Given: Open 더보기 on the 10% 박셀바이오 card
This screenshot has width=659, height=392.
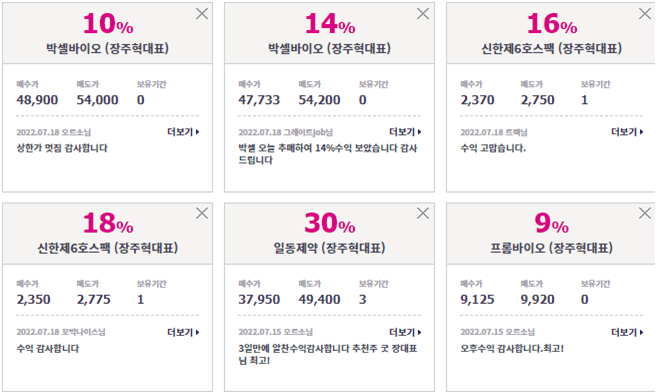Looking at the screenshot, I should (x=183, y=132).
